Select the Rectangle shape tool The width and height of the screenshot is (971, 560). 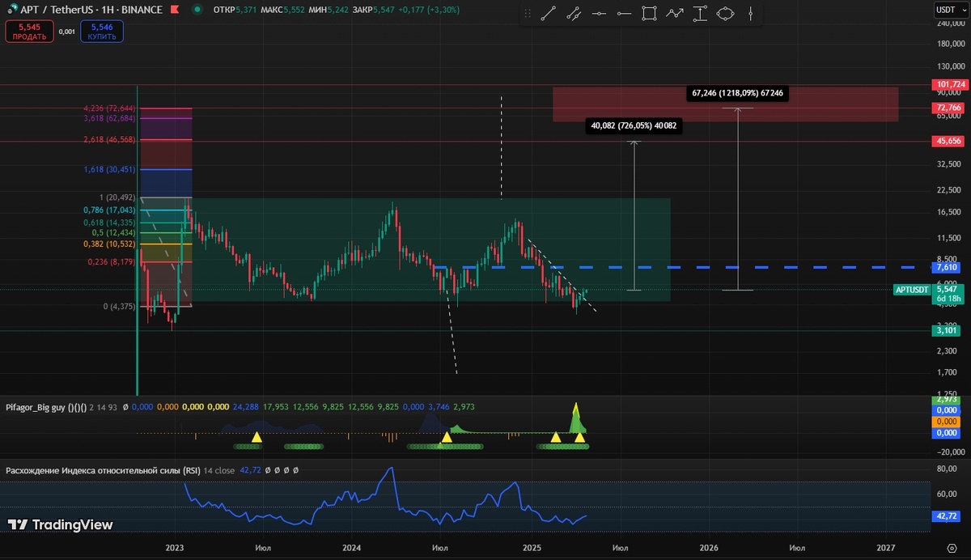649,13
